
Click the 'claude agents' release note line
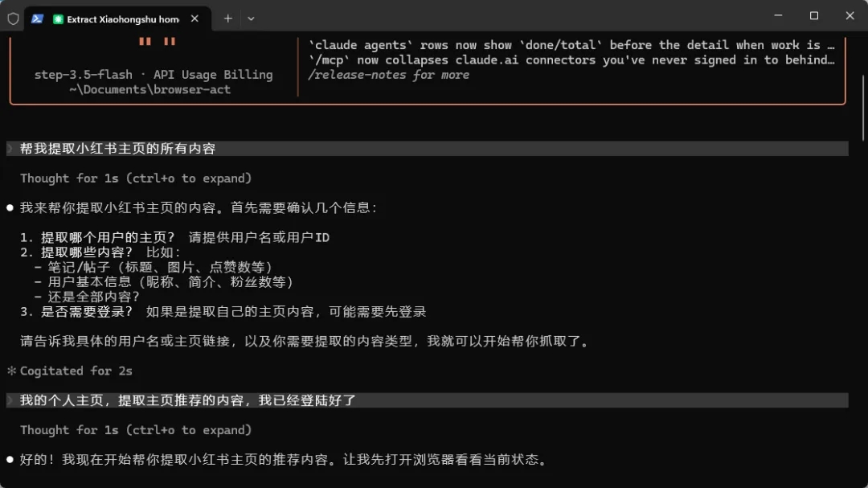pos(571,45)
